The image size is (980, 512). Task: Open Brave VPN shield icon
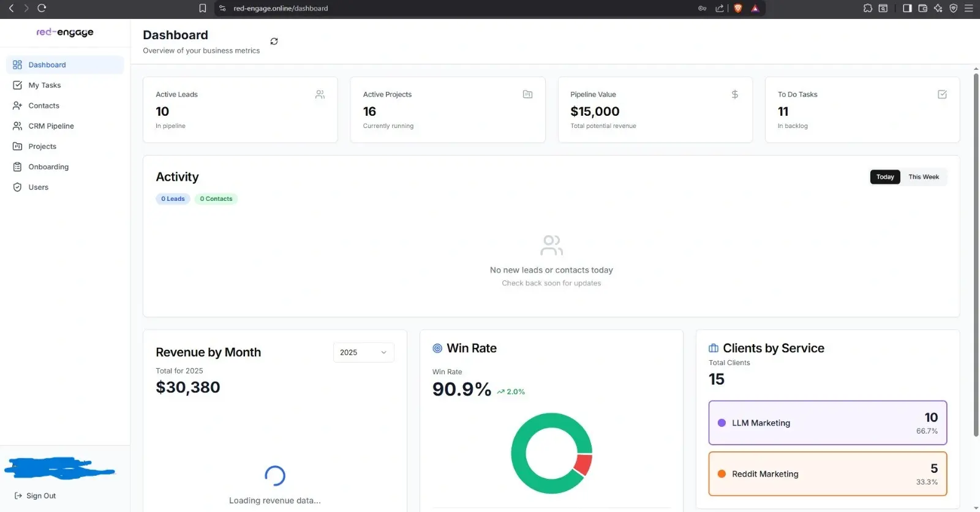point(953,8)
